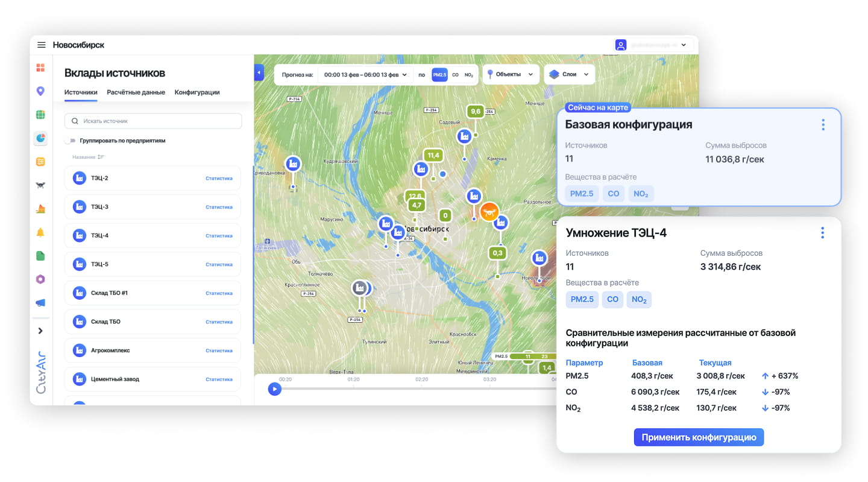Expand the Объекты dropdown
The height and width of the screenshot is (482, 868).
click(x=510, y=75)
